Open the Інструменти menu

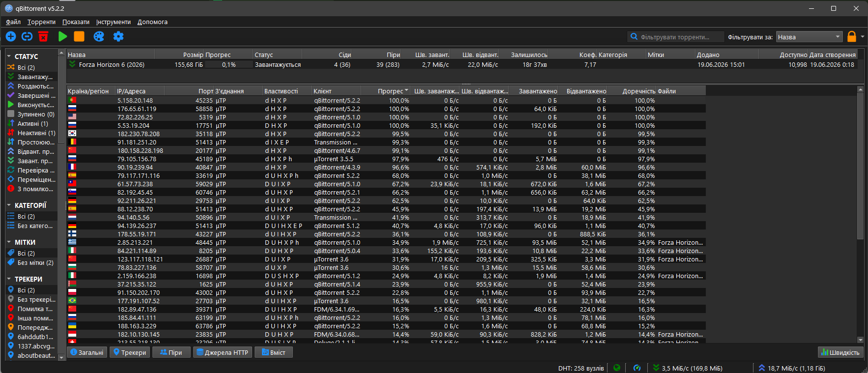click(x=114, y=22)
